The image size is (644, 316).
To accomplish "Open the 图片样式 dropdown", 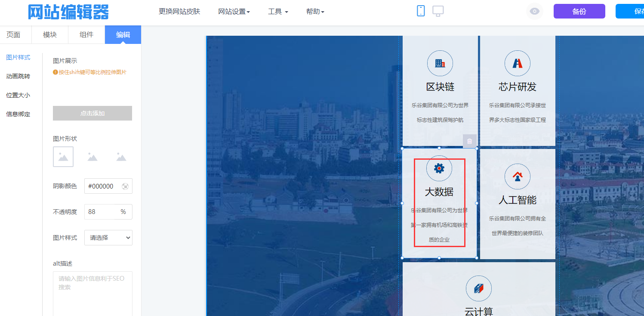I will tap(108, 238).
